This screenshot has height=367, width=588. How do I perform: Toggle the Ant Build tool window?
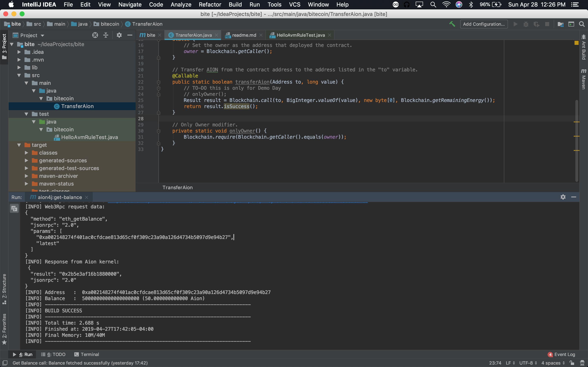(x=584, y=47)
